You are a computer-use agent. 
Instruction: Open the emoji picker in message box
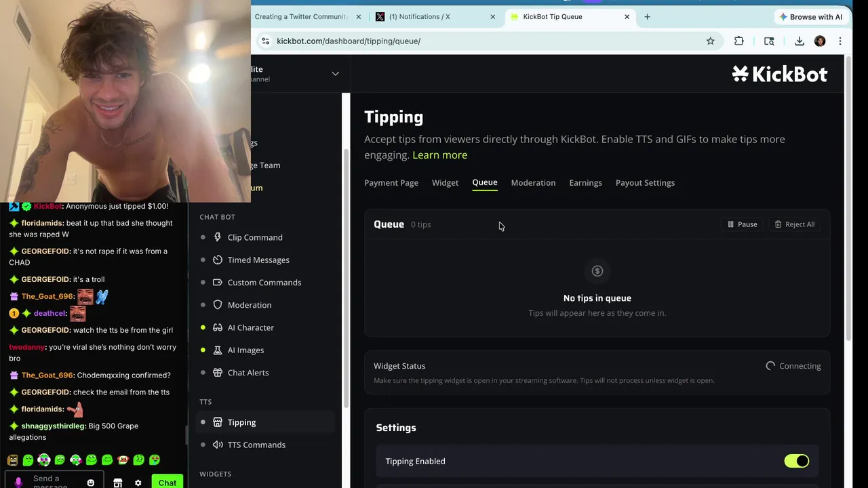coord(90,483)
